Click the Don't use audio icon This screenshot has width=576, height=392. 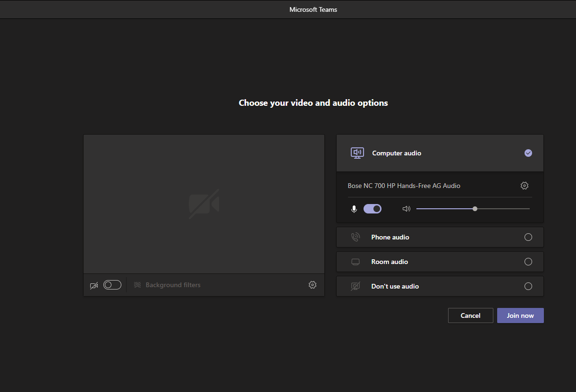tap(356, 286)
